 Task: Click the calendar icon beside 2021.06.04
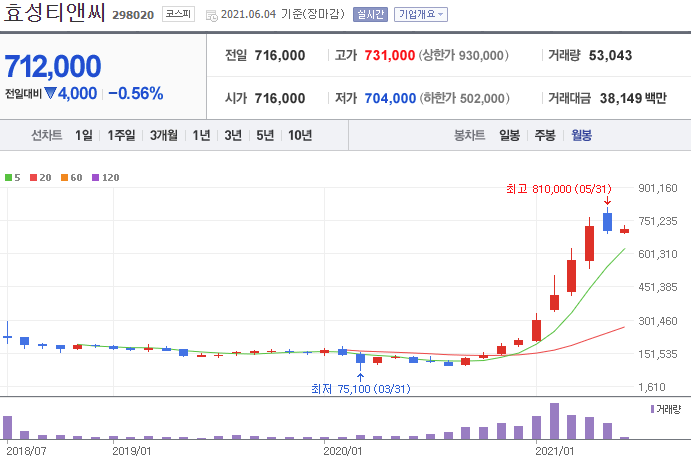[x=212, y=16]
